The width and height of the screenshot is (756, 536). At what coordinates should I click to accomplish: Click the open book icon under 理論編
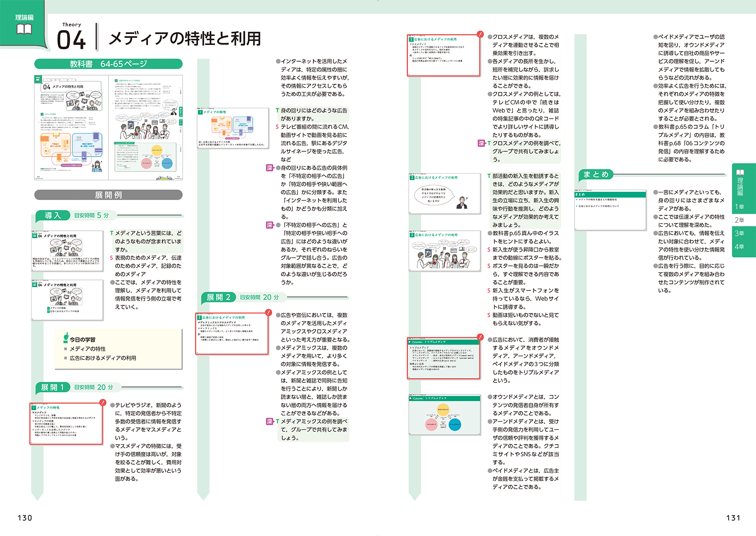coord(24,30)
